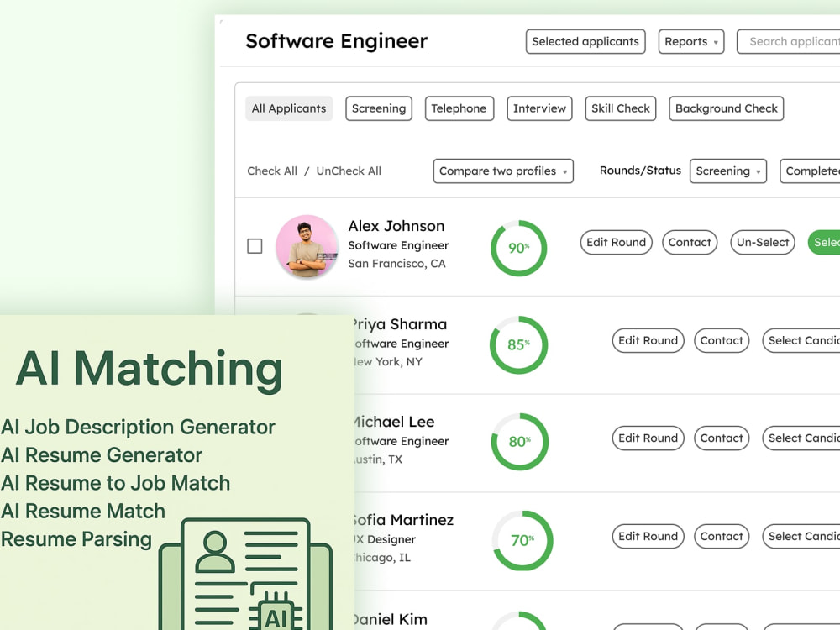840x630 pixels.
Task: Open the Sofia Martinez name link
Action: (x=403, y=520)
